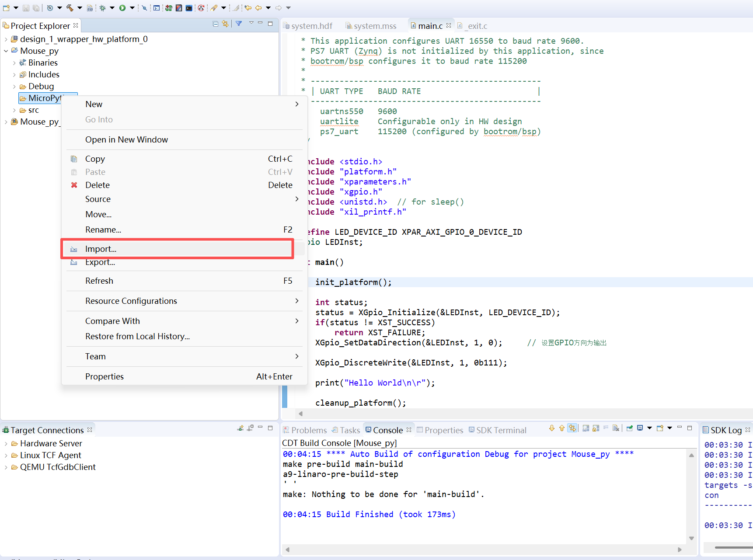Viewport: 753px width, 560px height.
Task: Click the green bug Debug icon
Action: [103, 8]
